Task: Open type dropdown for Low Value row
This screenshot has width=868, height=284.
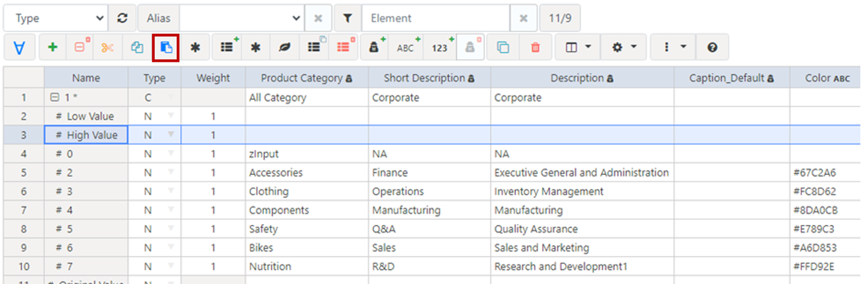Action: (x=171, y=116)
